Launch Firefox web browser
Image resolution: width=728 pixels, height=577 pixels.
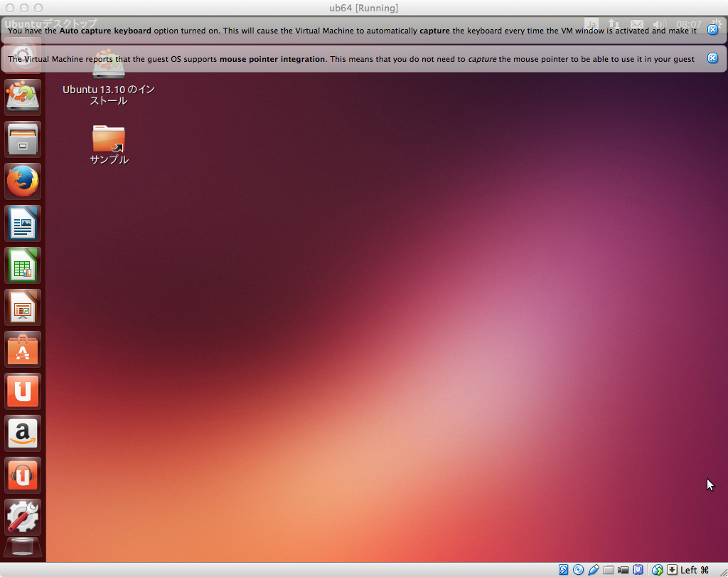(23, 181)
